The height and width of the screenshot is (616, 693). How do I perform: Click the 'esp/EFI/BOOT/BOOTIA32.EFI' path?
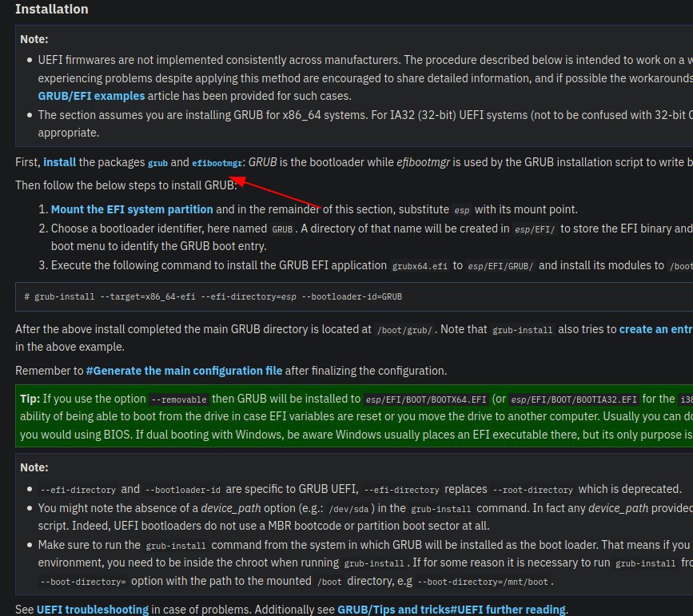pos(574,399)
